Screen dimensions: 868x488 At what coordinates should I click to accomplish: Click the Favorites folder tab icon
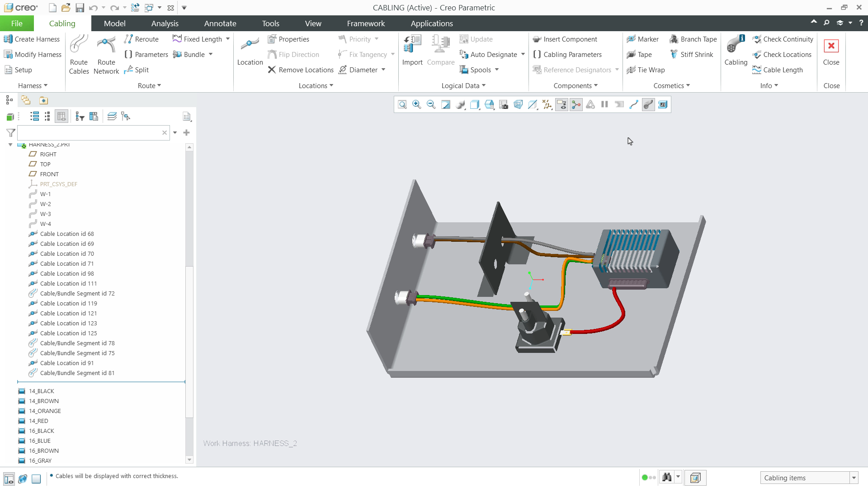point(43,100)
